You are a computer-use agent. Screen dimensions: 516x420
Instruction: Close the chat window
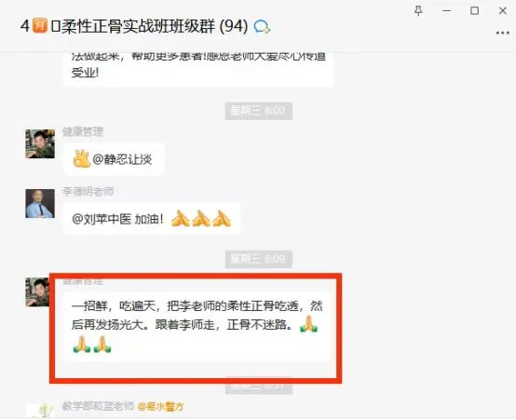[x=503, y=11]
